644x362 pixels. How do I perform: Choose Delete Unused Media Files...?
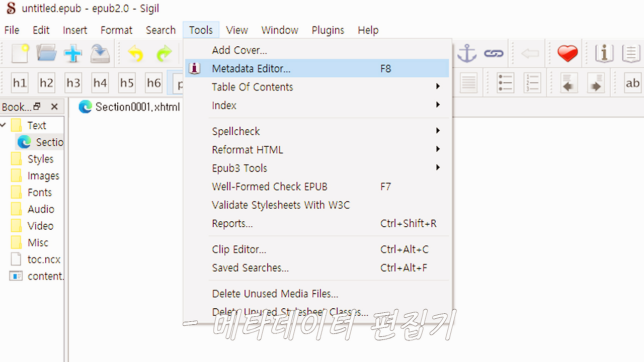tap(317, 294)
